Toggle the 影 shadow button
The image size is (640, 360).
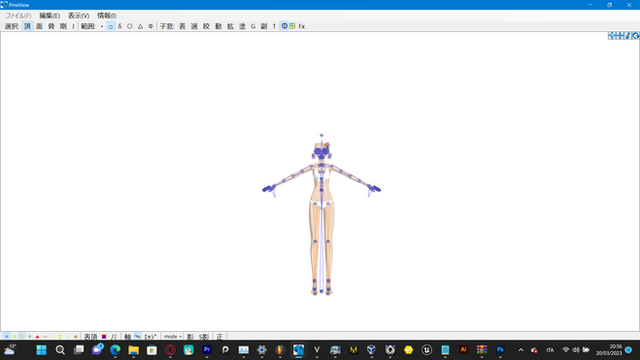pos(190,337)
